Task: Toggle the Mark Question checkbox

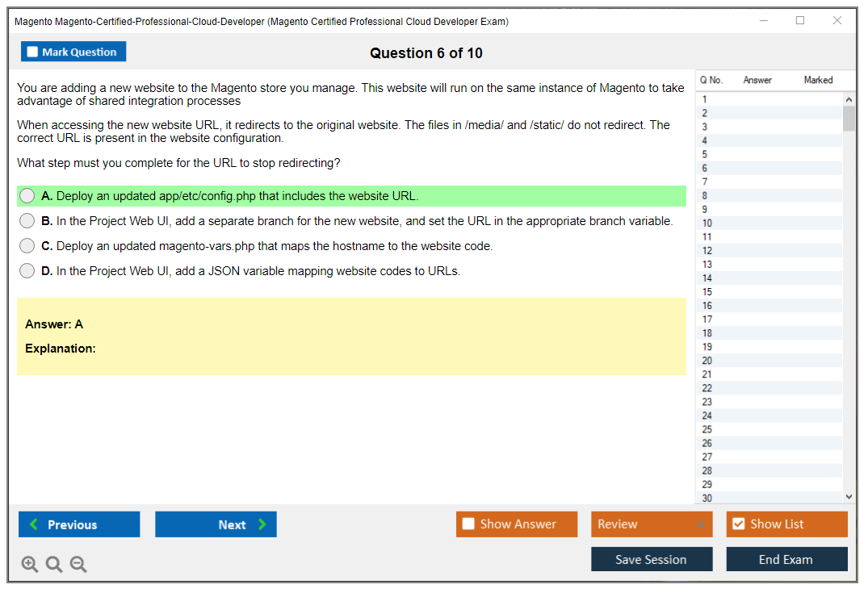Action: coord(33,52)
